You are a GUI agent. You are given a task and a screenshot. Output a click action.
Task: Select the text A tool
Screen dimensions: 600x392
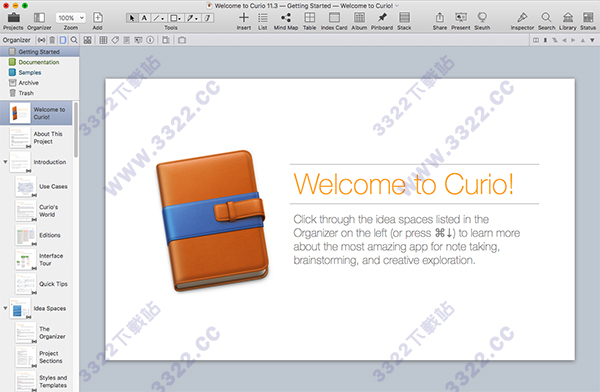144,18
